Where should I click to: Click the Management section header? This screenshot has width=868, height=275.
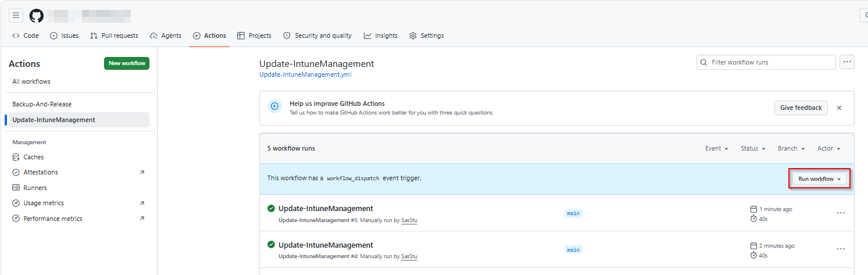point(29,142)
